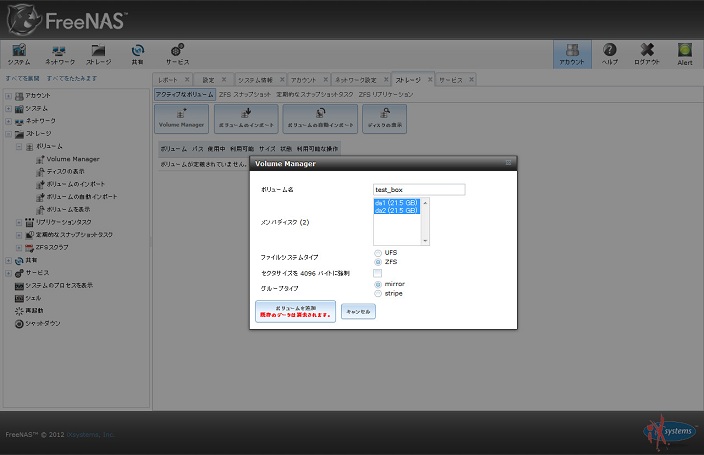Click the disk list scroll-down arrow

pyautogui.click(x=425, y=241)
